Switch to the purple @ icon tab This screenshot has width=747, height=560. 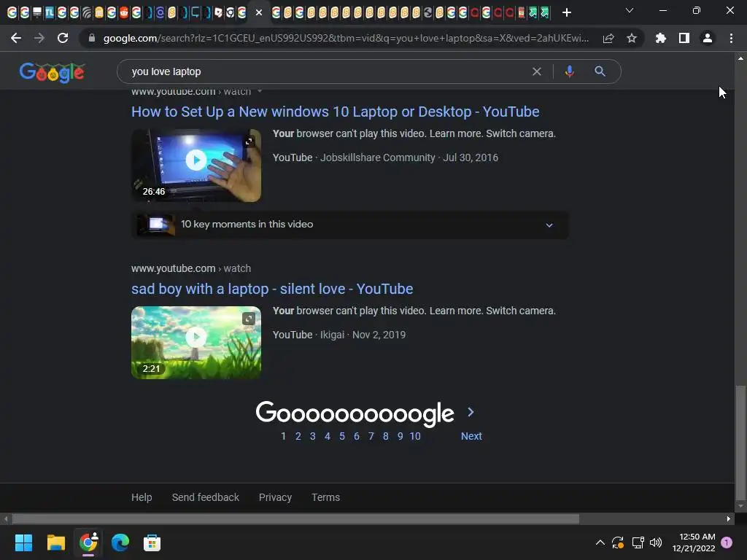point(160,12)
